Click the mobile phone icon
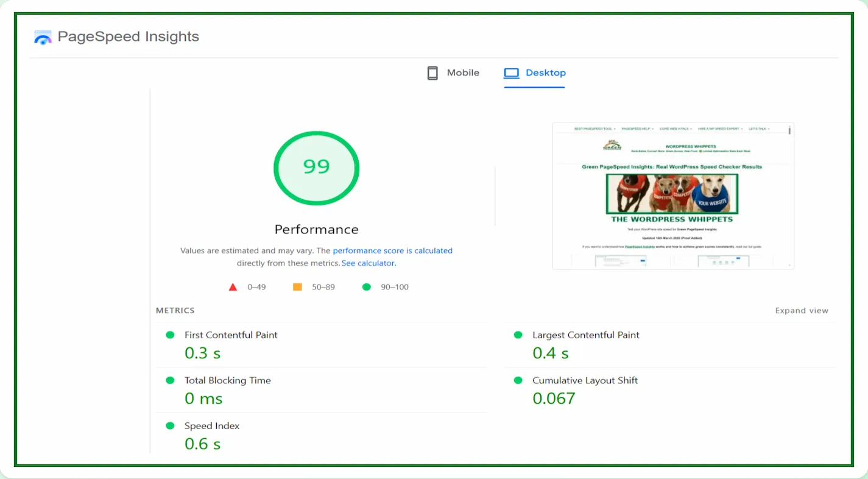 [432, 73]
